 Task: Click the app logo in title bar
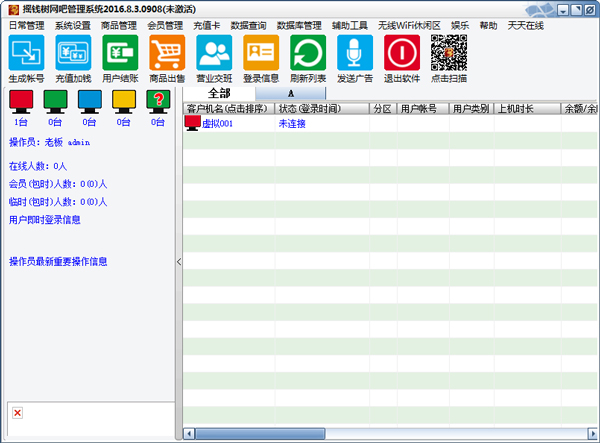coord(13,9)
